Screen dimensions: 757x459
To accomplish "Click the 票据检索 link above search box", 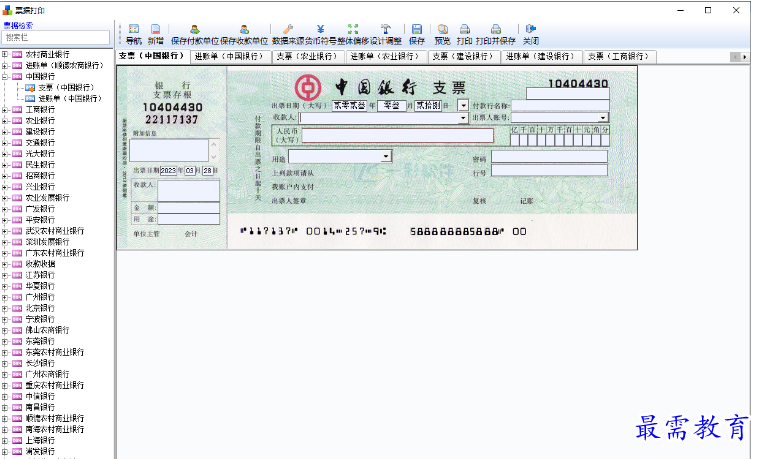I will click(18, 26).
